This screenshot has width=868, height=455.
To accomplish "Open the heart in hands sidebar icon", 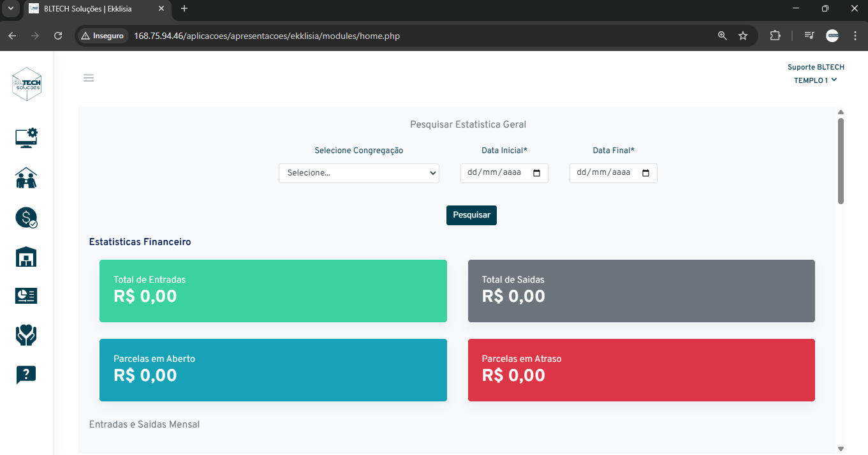I will point(26,335).
